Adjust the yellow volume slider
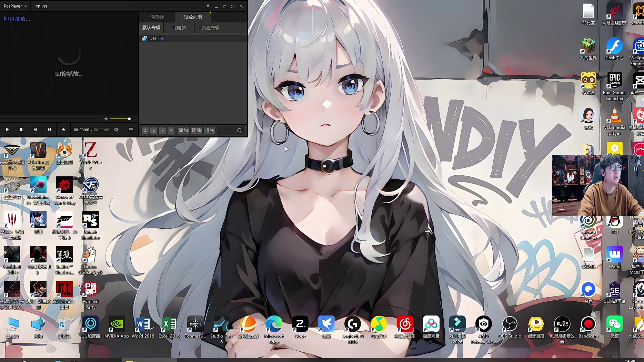This screenshot has width=644, height=362. [x=120, y=119]
